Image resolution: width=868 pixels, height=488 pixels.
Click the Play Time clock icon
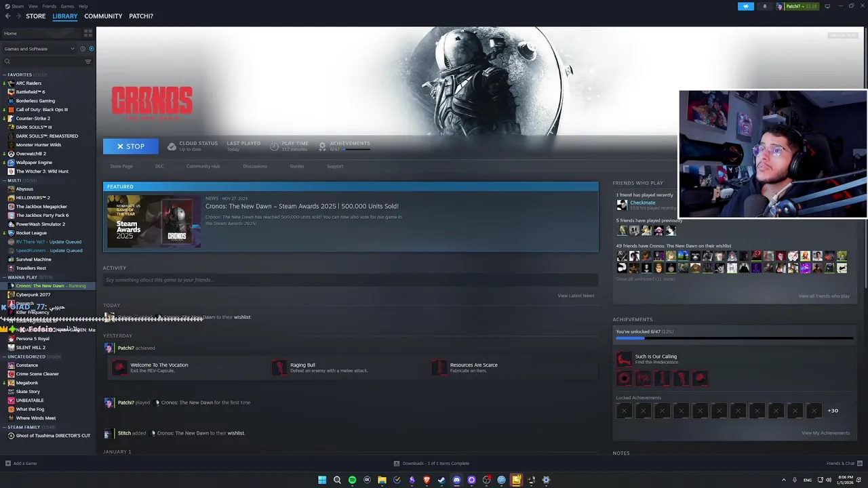[274, 146]
